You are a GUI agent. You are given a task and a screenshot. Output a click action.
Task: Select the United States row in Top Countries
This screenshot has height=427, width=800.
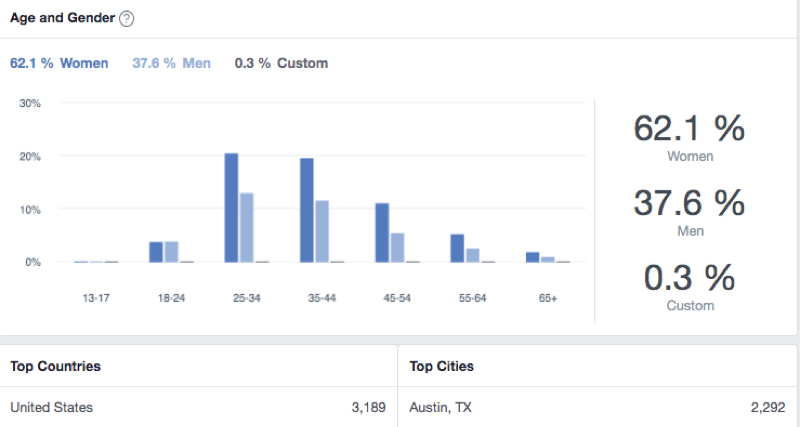[198, 407]
